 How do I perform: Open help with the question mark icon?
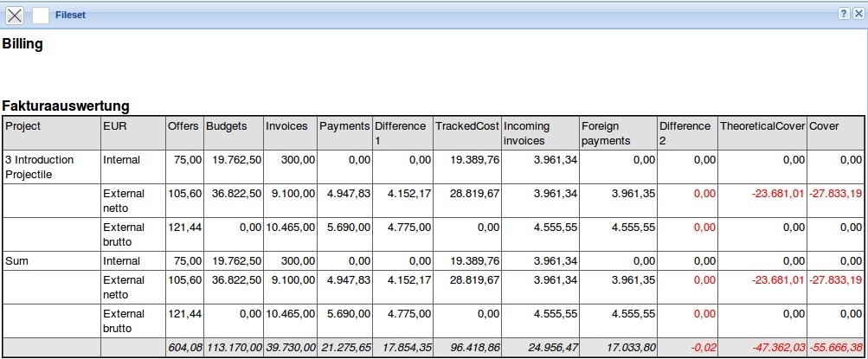[843, 14]
